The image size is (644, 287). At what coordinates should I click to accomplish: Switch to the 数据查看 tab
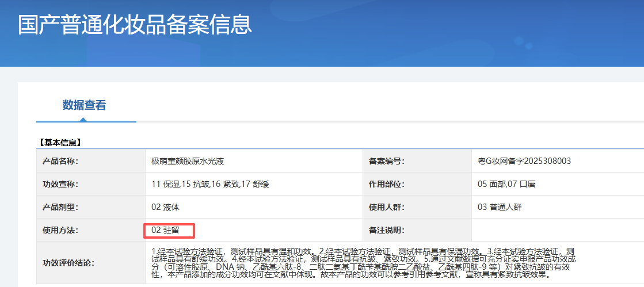(84, 105)
